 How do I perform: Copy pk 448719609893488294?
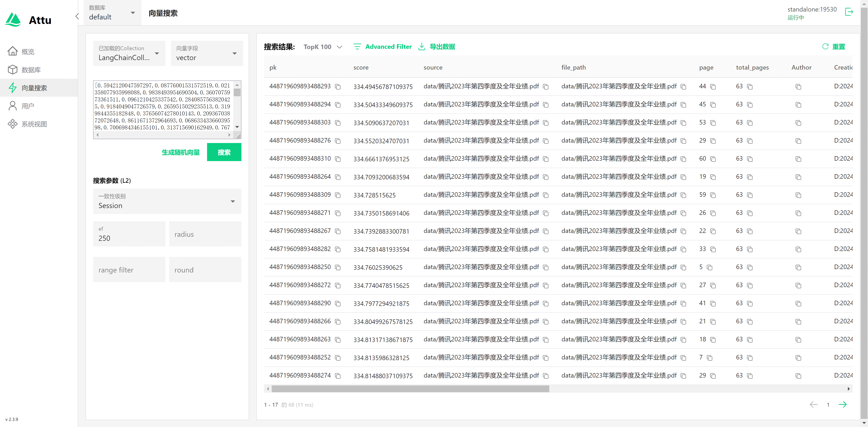(338, 105)
